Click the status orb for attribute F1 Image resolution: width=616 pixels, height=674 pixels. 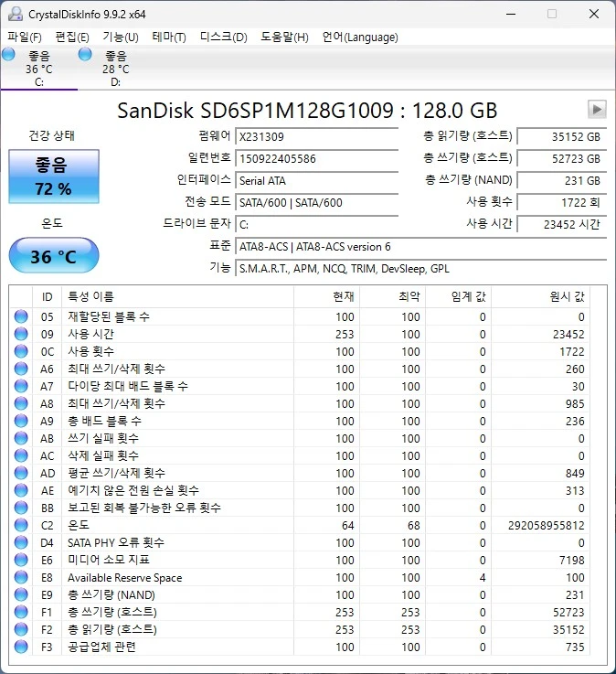click(21, 612)
